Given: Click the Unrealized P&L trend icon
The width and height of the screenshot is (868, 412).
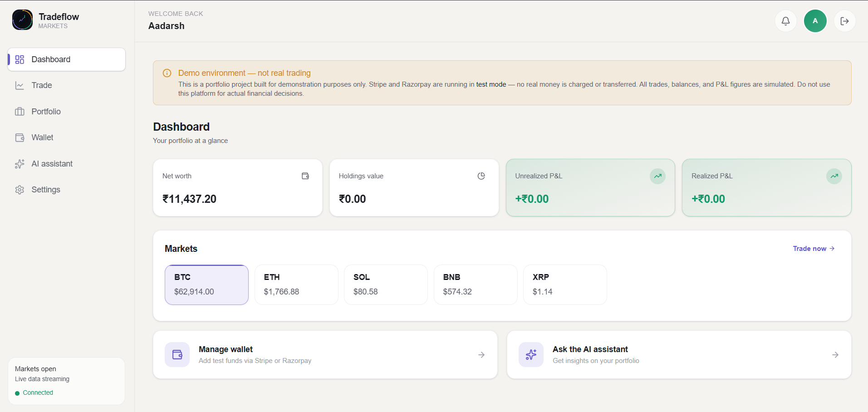Looking at the screenshot, I should [x=657, y=176].
